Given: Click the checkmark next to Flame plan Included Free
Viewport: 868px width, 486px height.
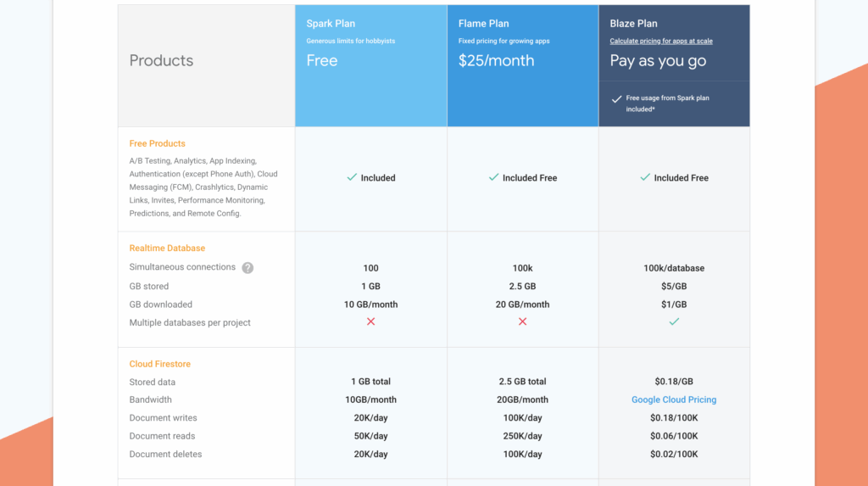Looking at the screenshot, I should click(493, 177).
